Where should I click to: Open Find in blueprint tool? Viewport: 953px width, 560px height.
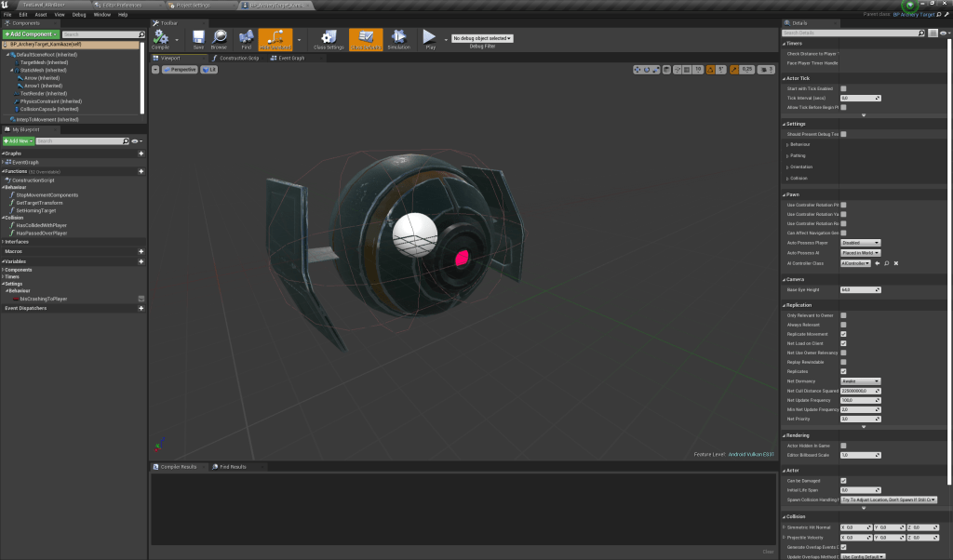tap(246, 37)
